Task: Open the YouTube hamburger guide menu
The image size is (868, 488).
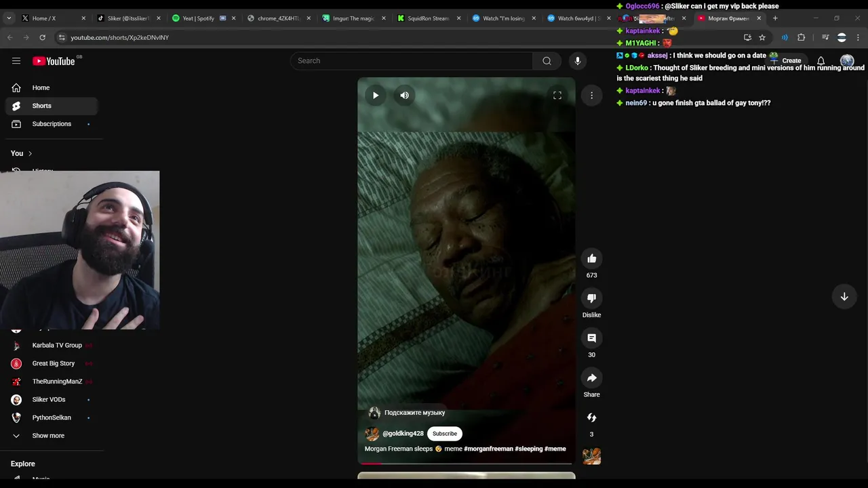Action: tap(16, 61)
